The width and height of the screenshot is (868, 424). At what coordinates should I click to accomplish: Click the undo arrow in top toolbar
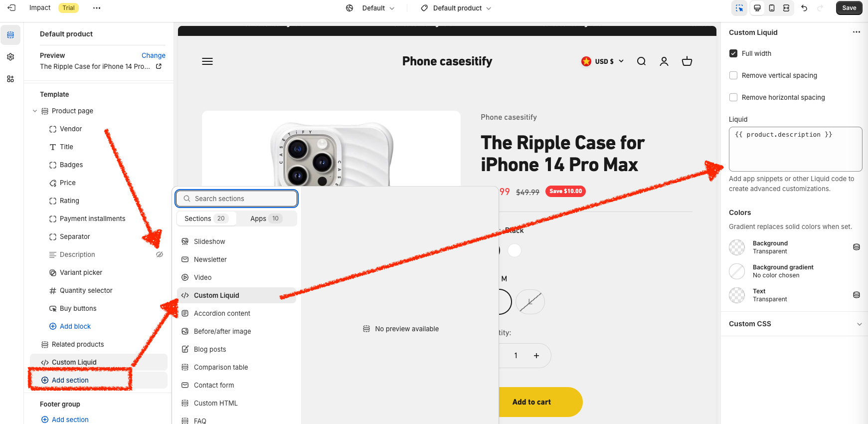804,8
